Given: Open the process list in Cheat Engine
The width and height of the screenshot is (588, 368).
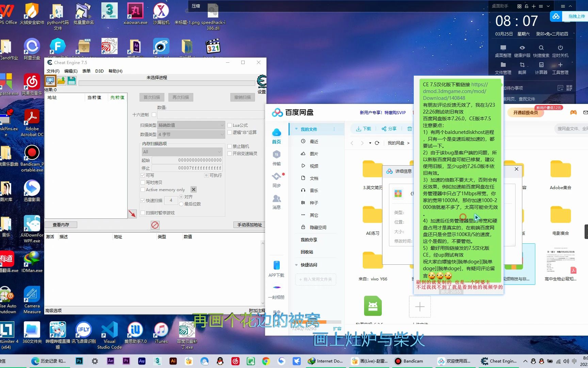Looking at the screenshot, I should point(50,81).
